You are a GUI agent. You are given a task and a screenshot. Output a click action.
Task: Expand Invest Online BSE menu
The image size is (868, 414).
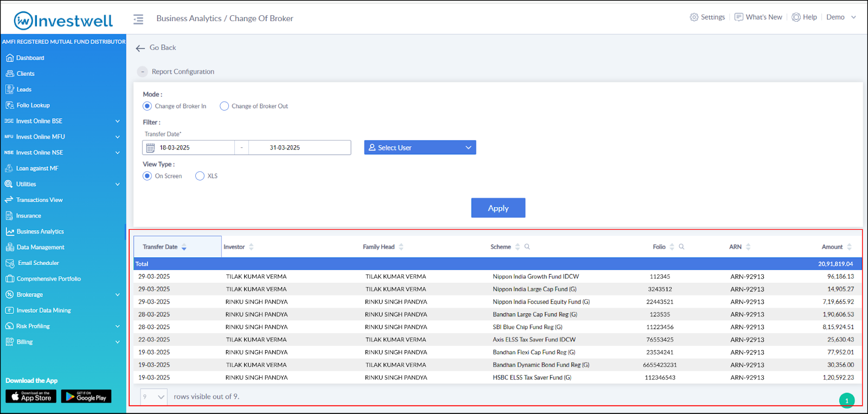[x=118, y=121]
